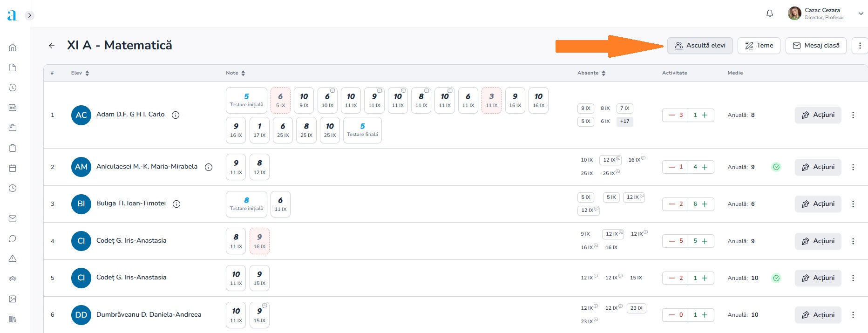The image size is (868, 333).
Task: Open the warning triangle icon in sidebar
Action: point(13,258)
